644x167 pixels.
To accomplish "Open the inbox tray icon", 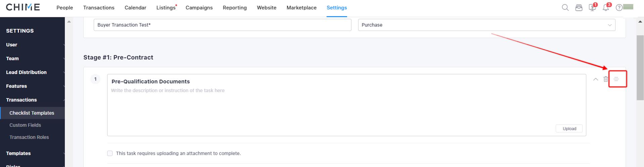I will 578,8.
